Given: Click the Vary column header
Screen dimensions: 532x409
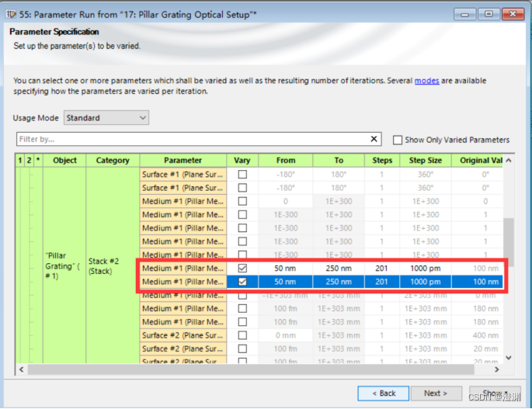Looking at the screenshot, I should (242, 161).
